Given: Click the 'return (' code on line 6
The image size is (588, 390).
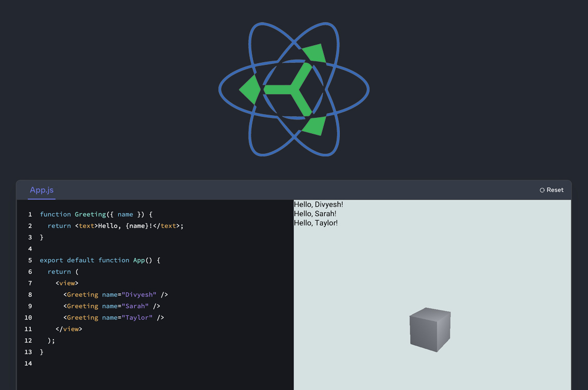Looking at the screenshot, I should [x=63, y=272].
